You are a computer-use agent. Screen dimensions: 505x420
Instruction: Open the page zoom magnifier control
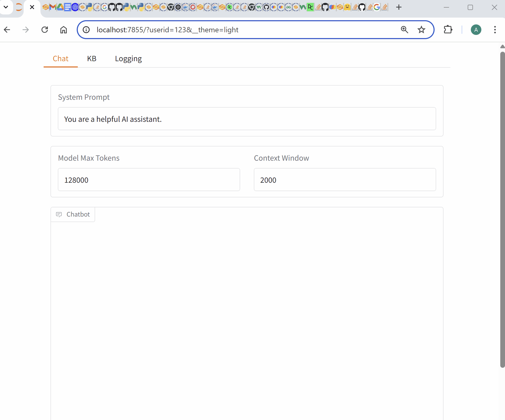(x=404, y=30)
